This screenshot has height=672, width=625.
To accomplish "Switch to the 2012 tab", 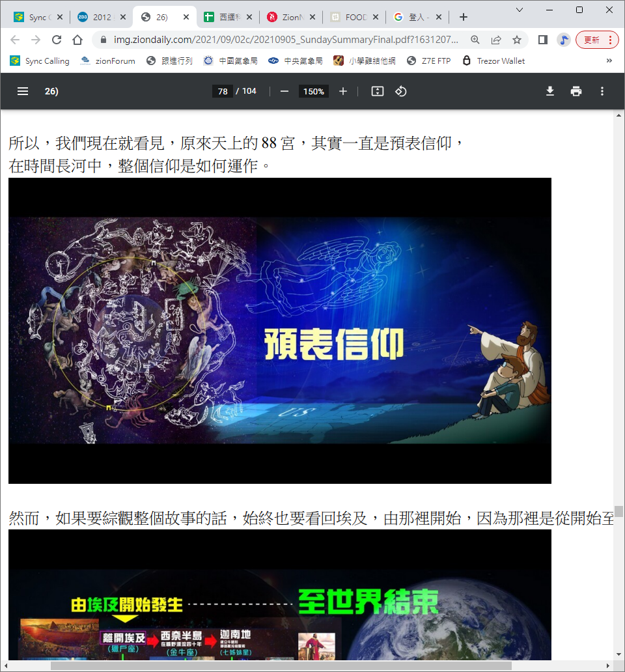I will 102,17.
